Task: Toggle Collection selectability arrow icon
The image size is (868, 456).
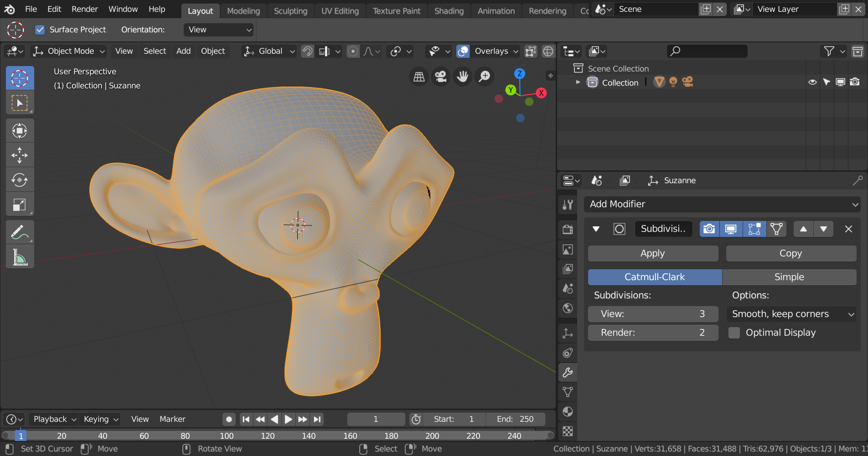Action: tap(827, 82)
